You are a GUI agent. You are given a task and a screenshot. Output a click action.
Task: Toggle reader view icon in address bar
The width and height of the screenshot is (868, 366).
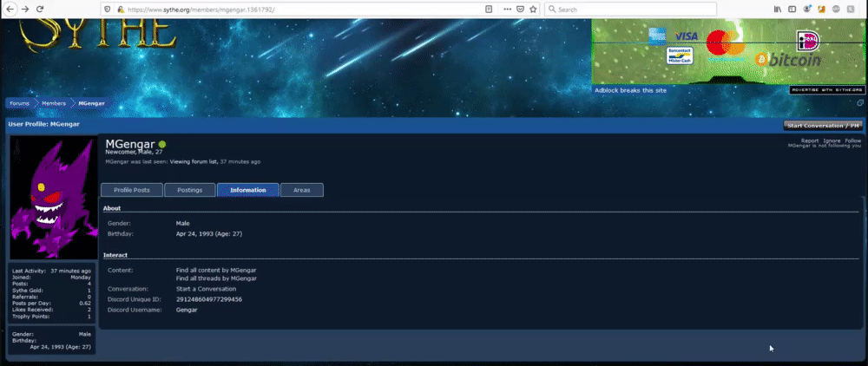point(489,9)
